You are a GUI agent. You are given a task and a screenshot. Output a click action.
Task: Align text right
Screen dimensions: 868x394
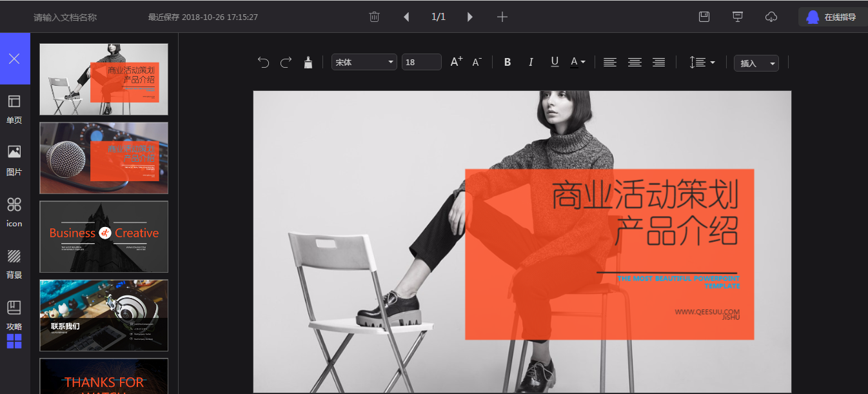tap(658, 63)
